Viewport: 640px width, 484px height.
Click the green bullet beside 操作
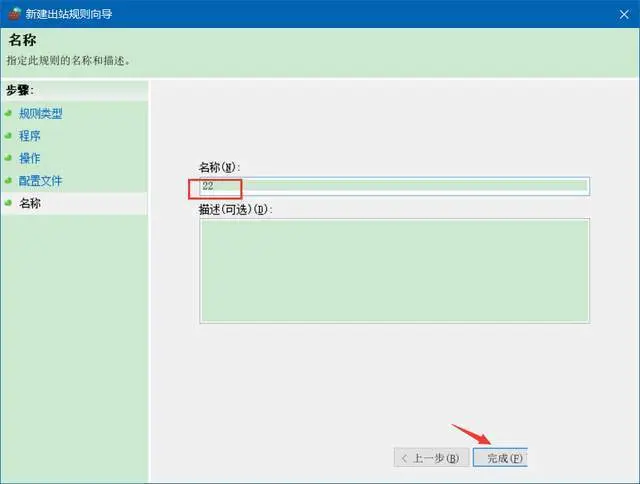(8, 158)
